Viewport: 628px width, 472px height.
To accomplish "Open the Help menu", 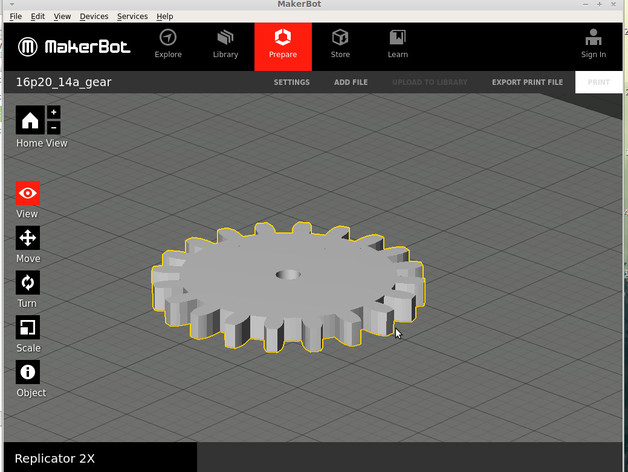I will 165,16.
